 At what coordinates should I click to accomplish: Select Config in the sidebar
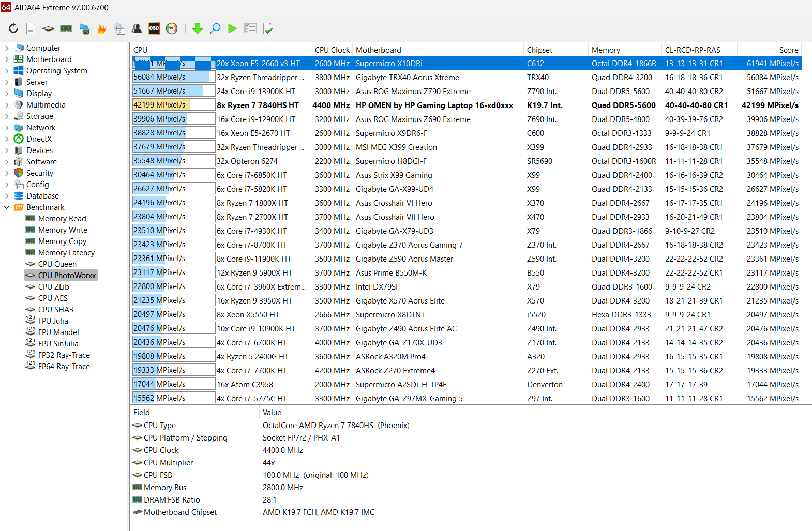pos(37,185)
